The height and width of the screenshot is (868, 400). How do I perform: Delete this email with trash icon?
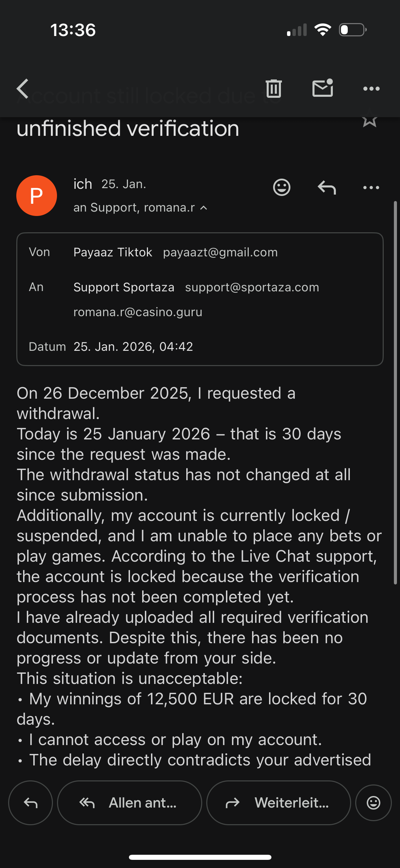coord(273,89)
